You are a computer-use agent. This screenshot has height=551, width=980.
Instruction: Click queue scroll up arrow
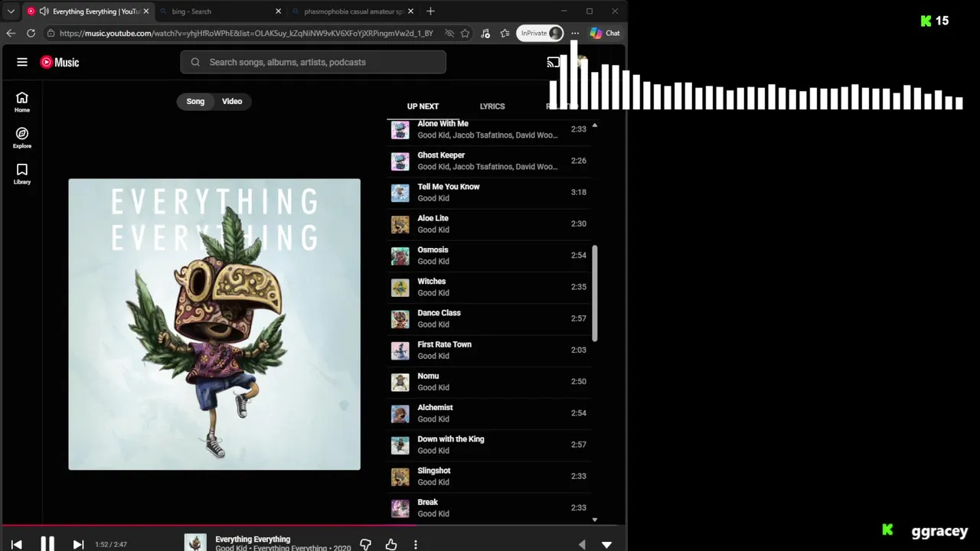coord(595,125)
